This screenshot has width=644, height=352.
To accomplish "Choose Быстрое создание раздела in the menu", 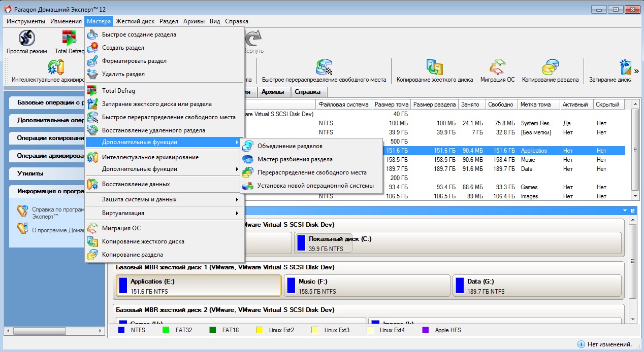I will point(165,34).
